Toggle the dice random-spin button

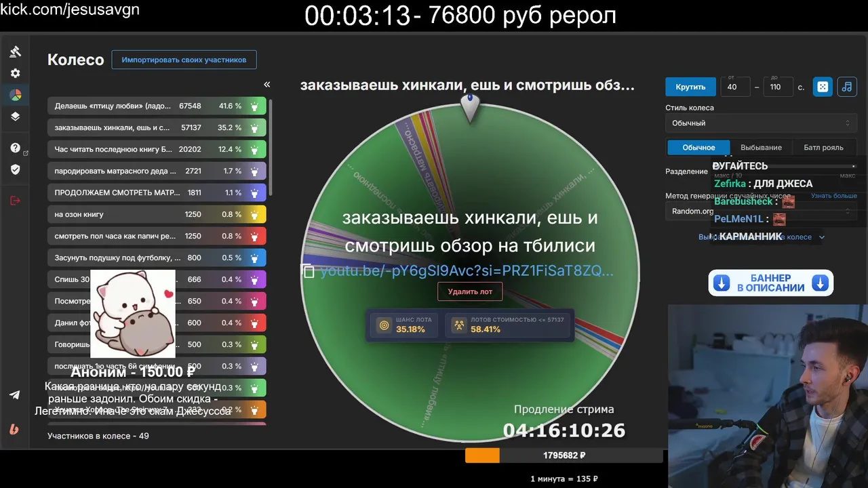point(823,87)
